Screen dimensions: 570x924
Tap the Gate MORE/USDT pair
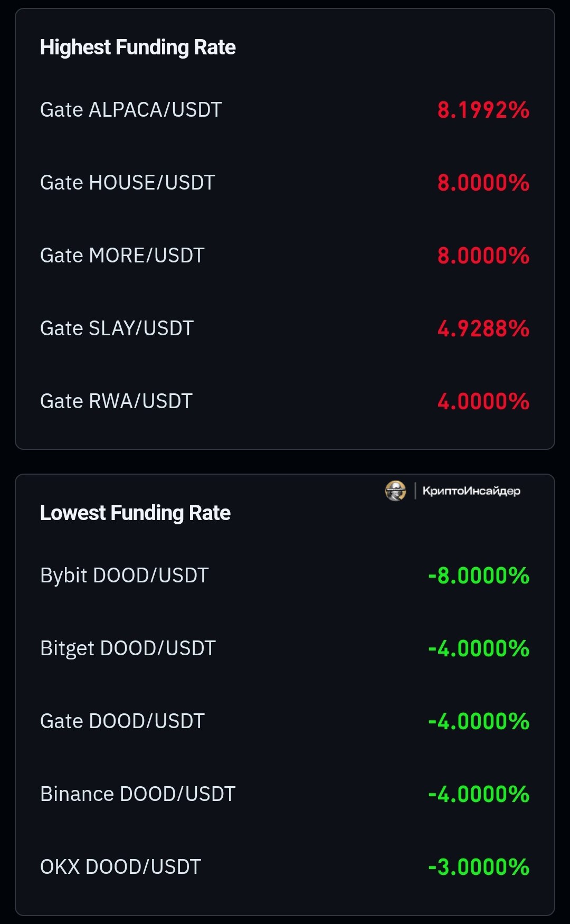(x=122, y=256)
